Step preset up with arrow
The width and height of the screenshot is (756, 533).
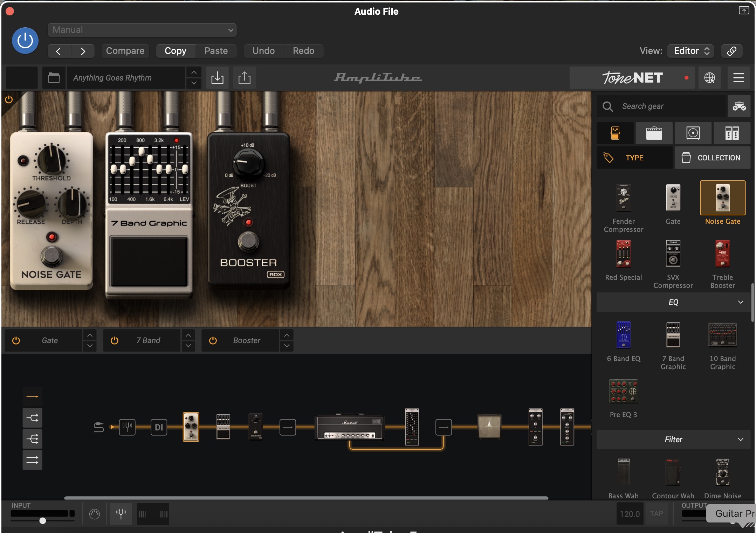click(x=194, y=72)
